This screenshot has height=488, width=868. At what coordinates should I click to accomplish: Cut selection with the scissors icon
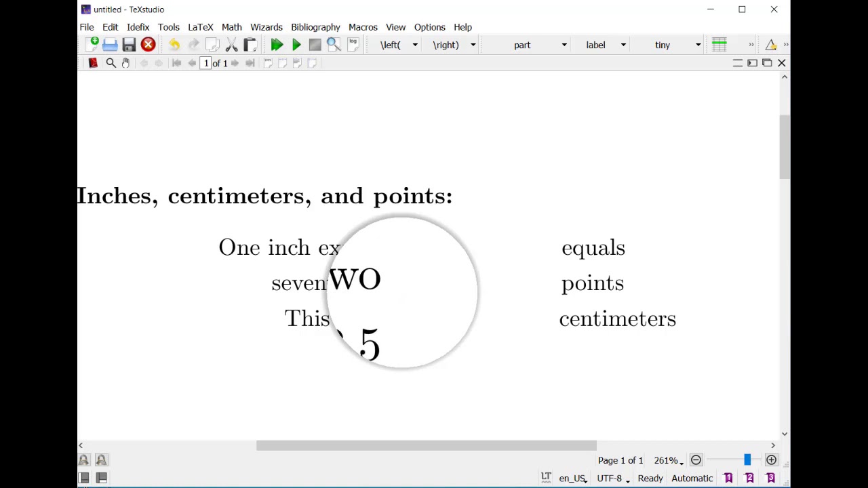click(231, 45)
